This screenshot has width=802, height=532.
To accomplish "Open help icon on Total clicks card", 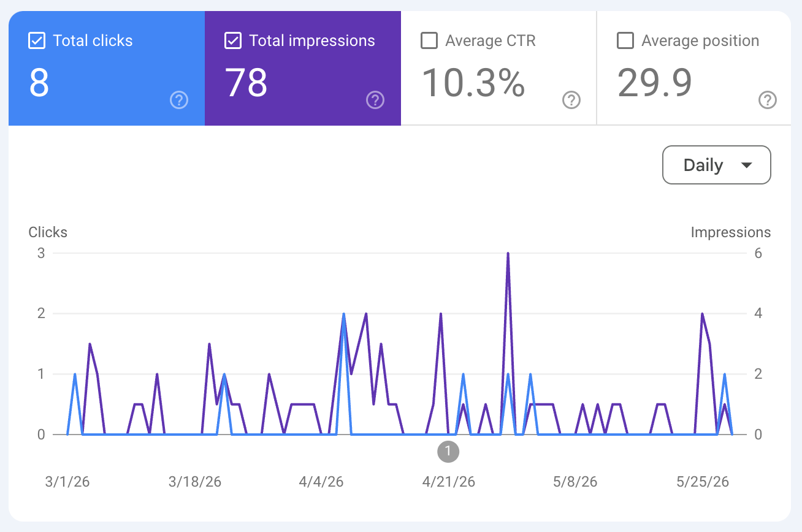I will [x=179, y=100].
